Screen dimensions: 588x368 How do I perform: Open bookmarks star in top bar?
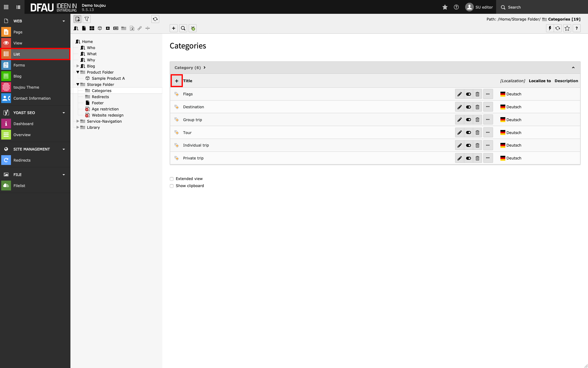click(445, 7)
